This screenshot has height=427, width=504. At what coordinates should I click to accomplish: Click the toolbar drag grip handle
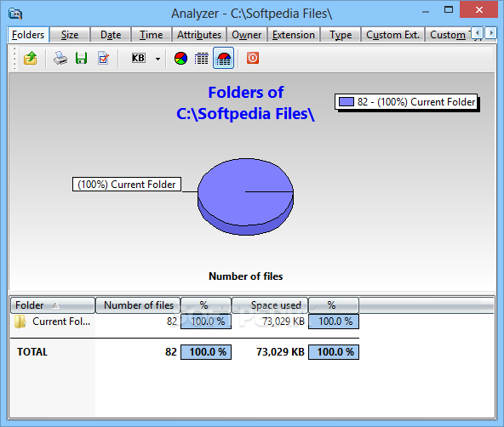[x=14, y=59]
